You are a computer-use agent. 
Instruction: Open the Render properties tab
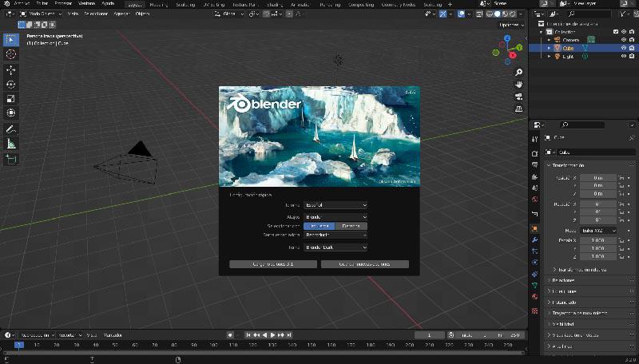534,153
